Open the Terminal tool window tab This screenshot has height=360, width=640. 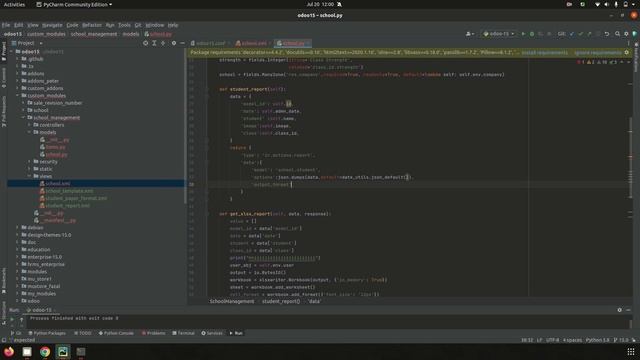coord(183,333)
